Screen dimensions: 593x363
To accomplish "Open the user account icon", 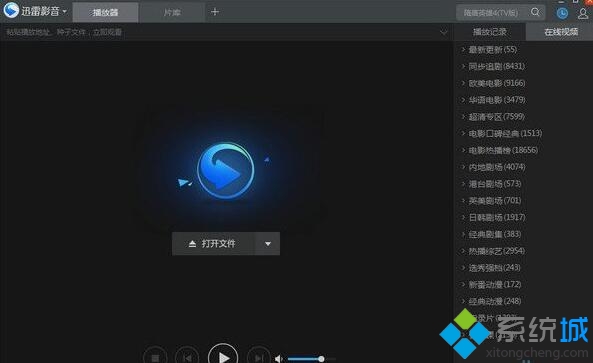I will (x=583, y=13).
